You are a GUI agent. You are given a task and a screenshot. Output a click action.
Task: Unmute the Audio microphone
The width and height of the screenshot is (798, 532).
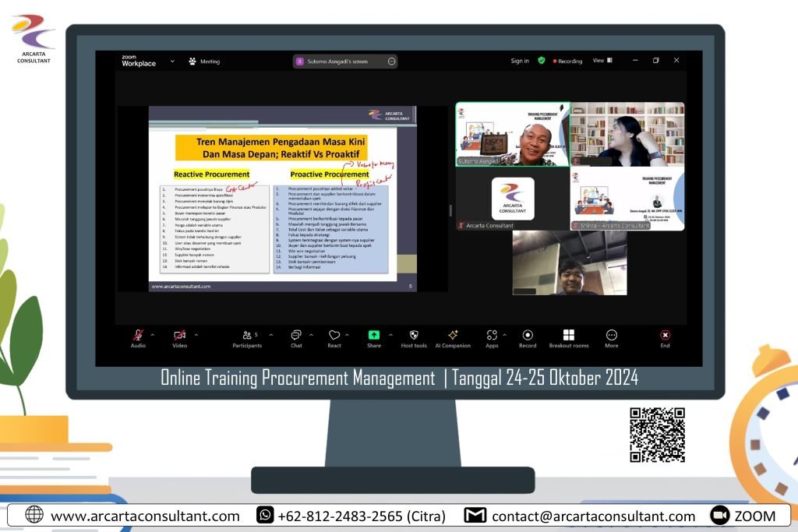tap(138, 336)
